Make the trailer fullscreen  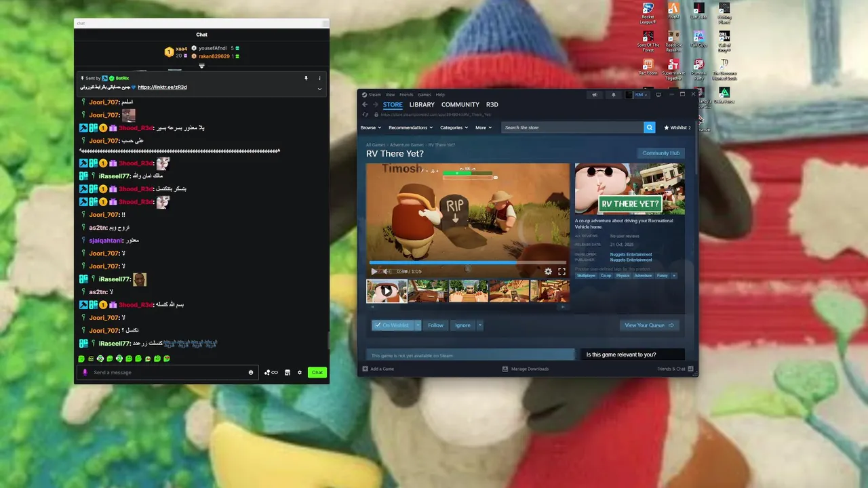point(561,271)
